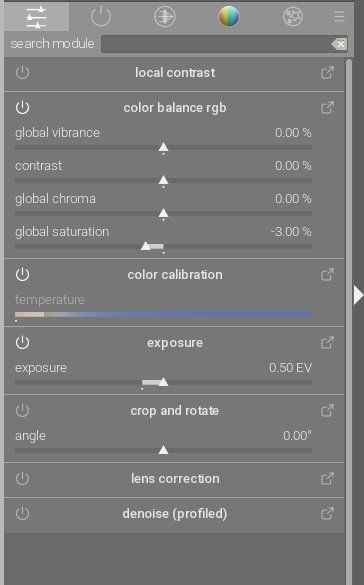The height and width of the screenshot is (585, 364).
Task: Disable the color balance rgb module
Action: (22, 107)
